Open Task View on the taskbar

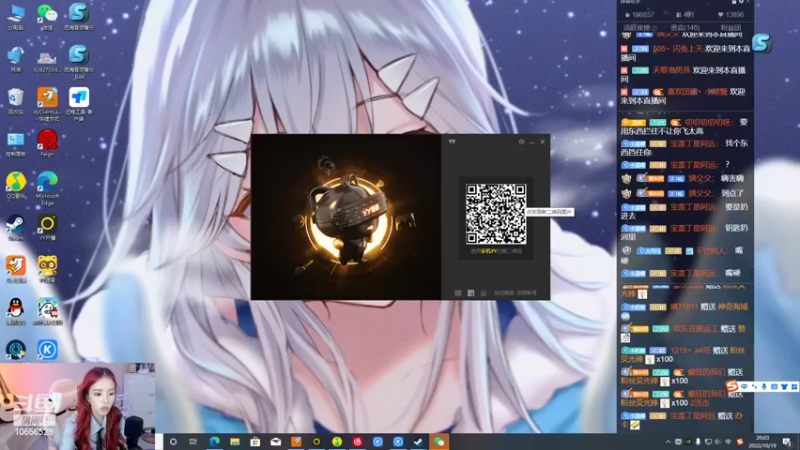(193, 441)
